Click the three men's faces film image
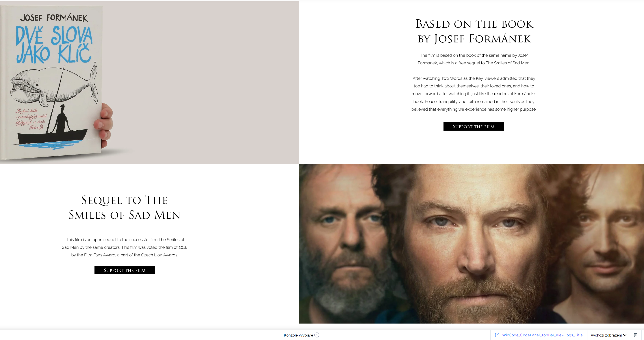644x340 pixels. coord(472,244)
